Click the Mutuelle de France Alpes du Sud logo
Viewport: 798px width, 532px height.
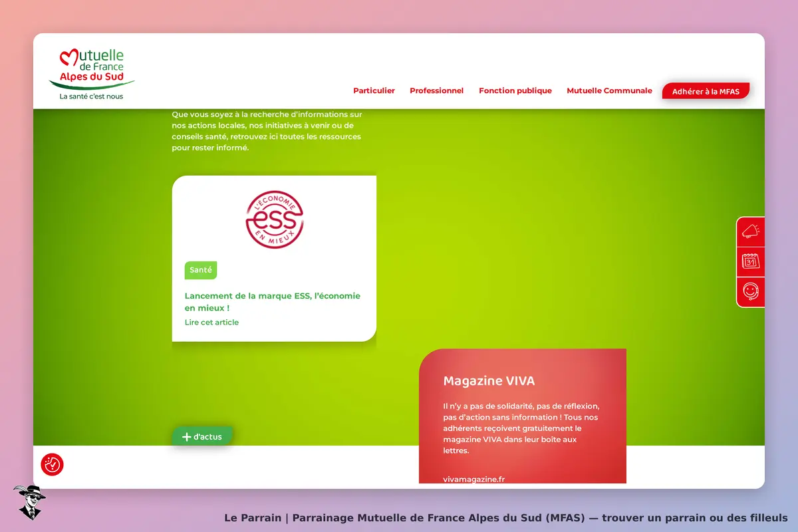tap(92, 73)
